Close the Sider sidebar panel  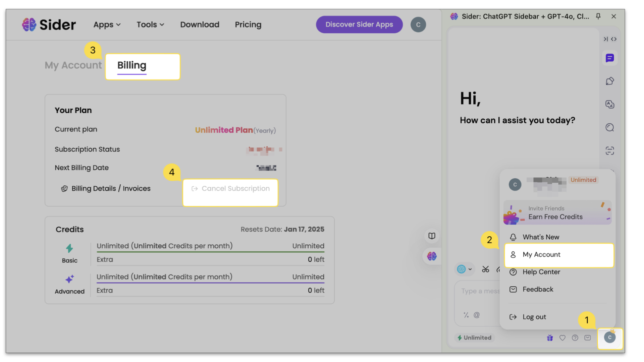coord(613,16)
